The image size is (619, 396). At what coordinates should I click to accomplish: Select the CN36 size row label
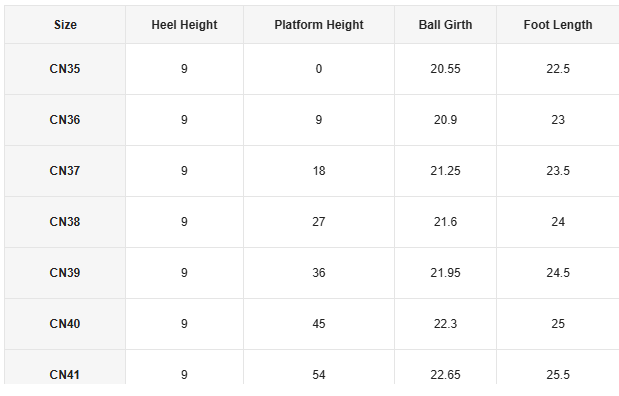tap(65, 120)
